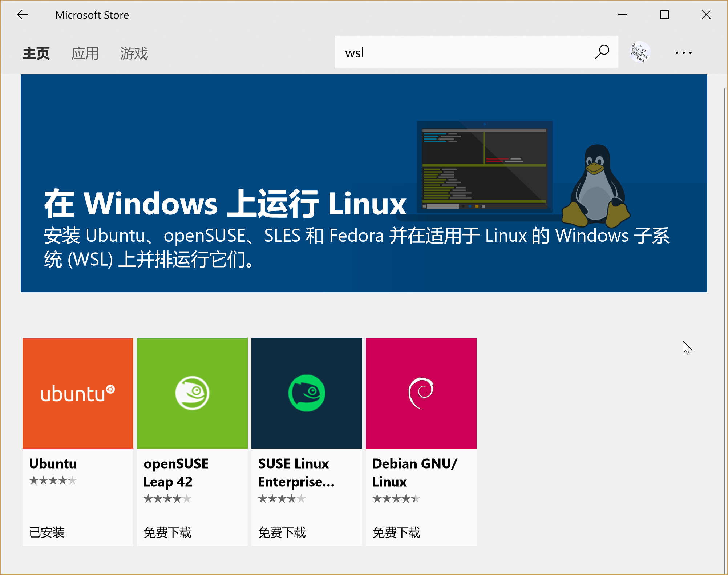Screen dimensions: 728x575
Task: Switch to the 游戏 tab
Action: point(134,53)
